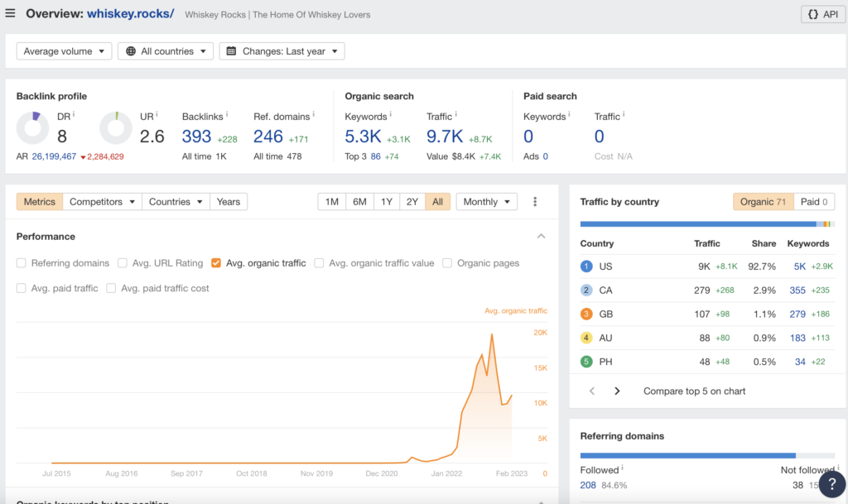The height and width of the screenshot is (504, 848).
Task: Set chart range to 1Y
Action: tap(386, 201)
